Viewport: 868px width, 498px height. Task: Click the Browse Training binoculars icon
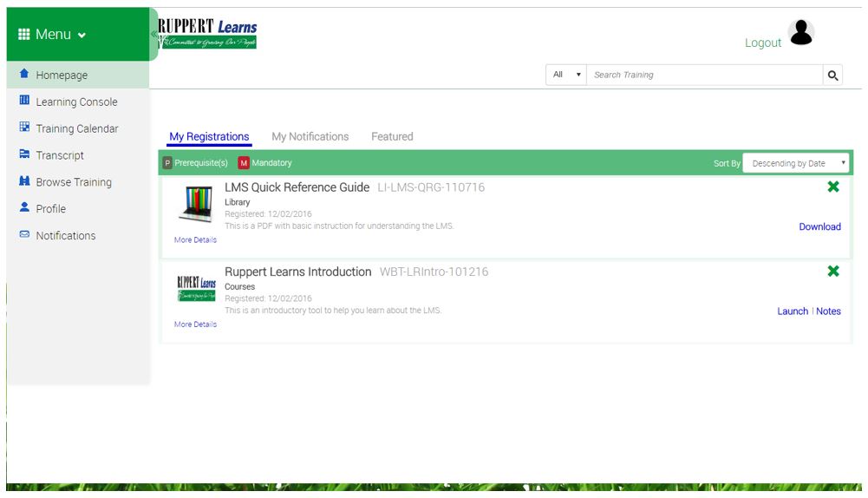point(24,180)
